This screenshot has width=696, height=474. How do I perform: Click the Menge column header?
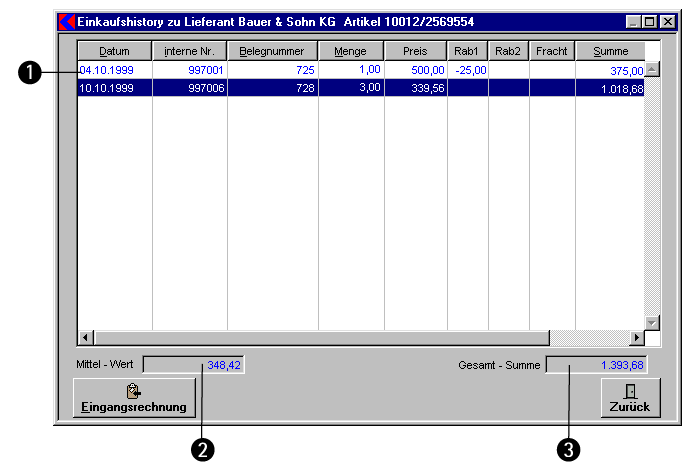tap(351, 51)
